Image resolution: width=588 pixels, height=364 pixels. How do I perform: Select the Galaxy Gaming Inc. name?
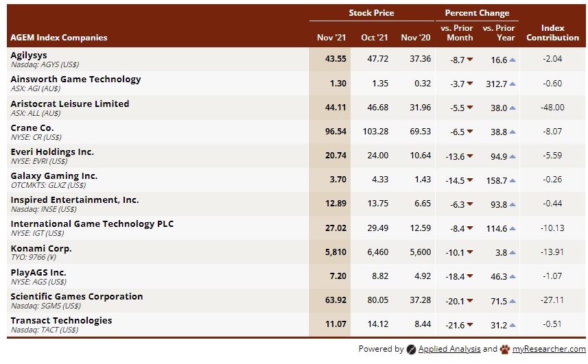54,176
